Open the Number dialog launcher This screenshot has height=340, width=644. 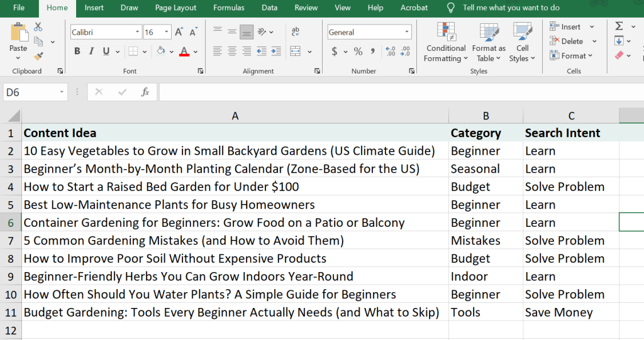(411, 71)
